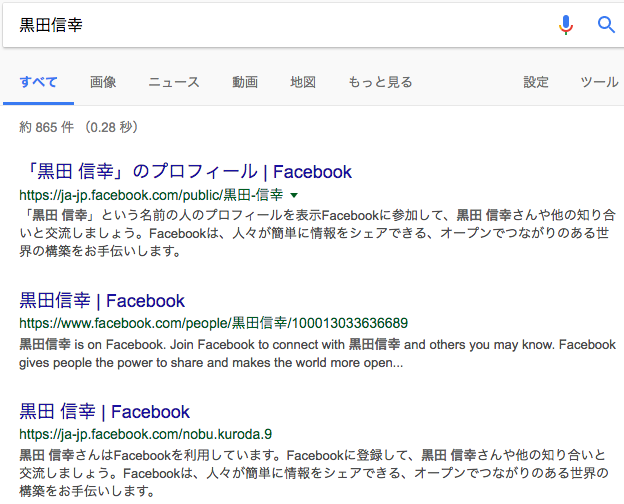Screen dimensions: 624x504
Task: Click the snippet starting 黒田信幸 is on Facebook
Action: click(318, 354)
